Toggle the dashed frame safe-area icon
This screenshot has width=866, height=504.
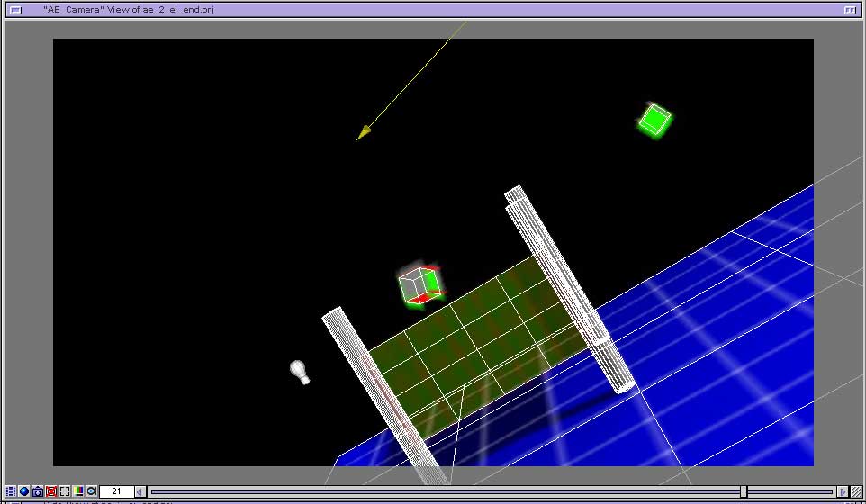[x=65, y=491]
